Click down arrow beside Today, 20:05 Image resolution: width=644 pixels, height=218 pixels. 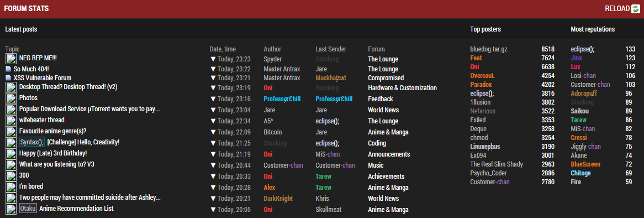tap(213, 210)
